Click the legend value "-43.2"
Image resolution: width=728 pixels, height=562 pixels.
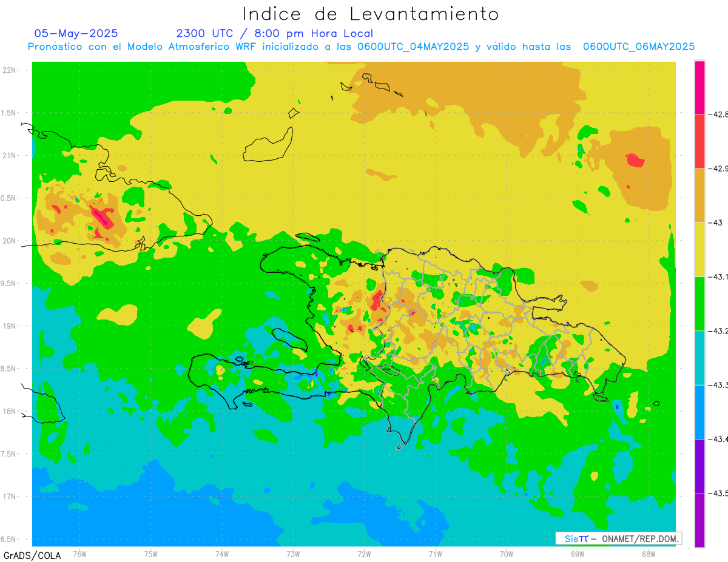718,330
